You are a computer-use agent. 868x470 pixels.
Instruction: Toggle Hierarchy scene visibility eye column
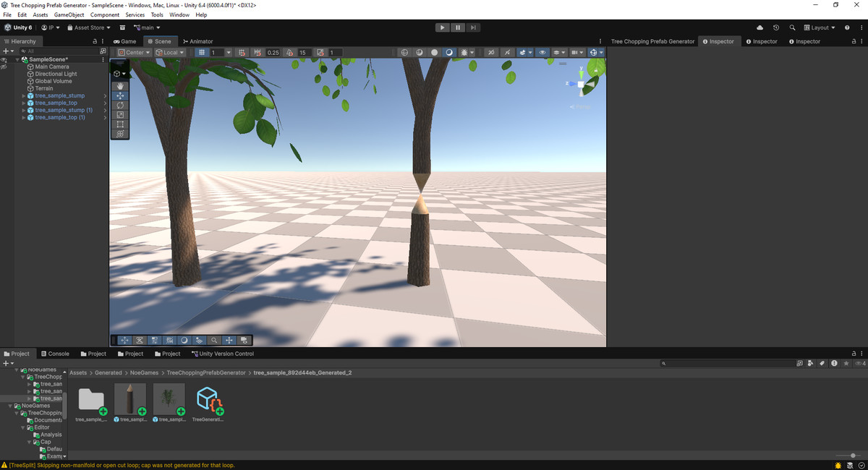(x=4, y=60)
